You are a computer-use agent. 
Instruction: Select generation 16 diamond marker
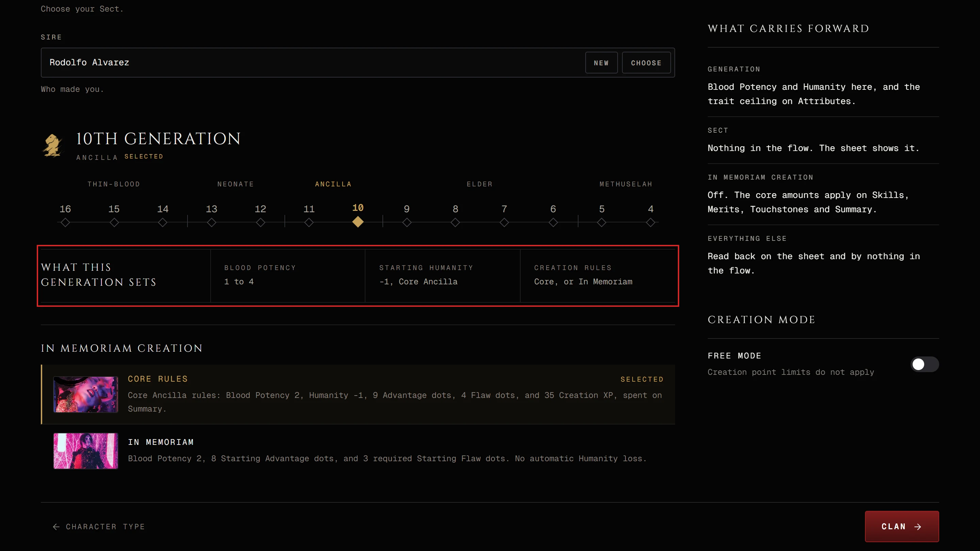click(x=65, y=222)
